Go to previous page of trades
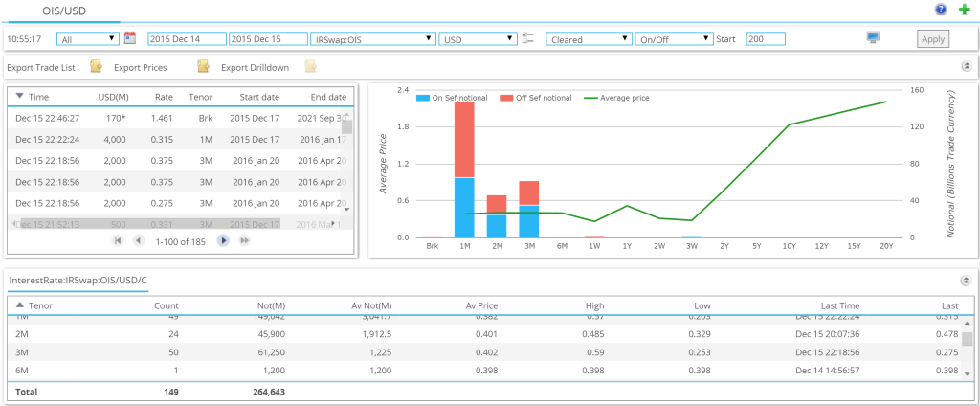 [138, 240]
